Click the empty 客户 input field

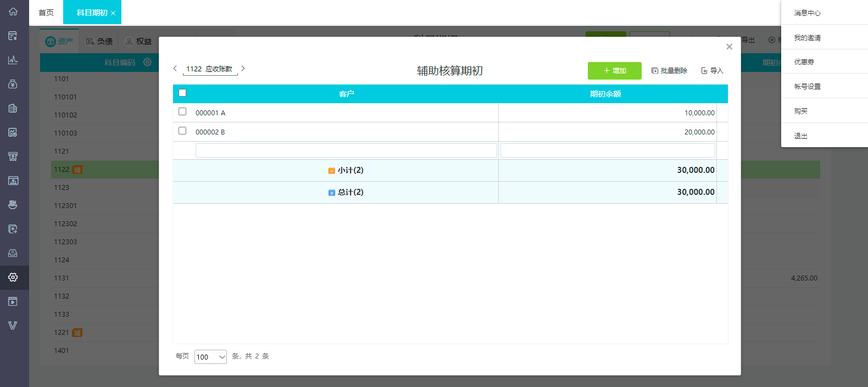346,150
